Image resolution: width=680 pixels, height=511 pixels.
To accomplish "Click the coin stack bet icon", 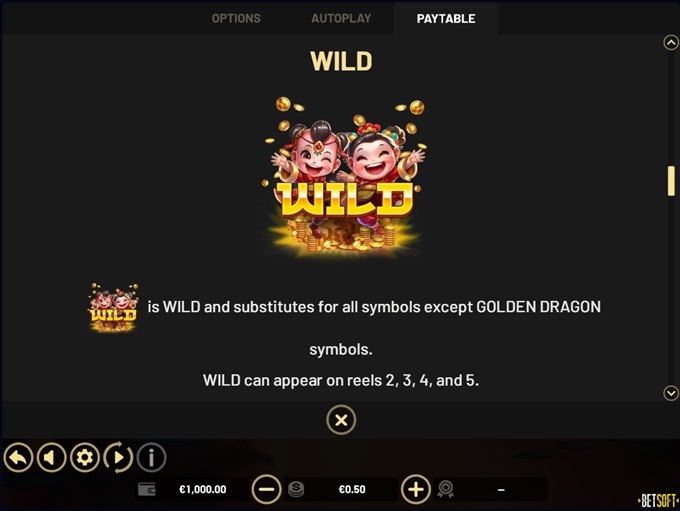I will [x=296, y=489].
